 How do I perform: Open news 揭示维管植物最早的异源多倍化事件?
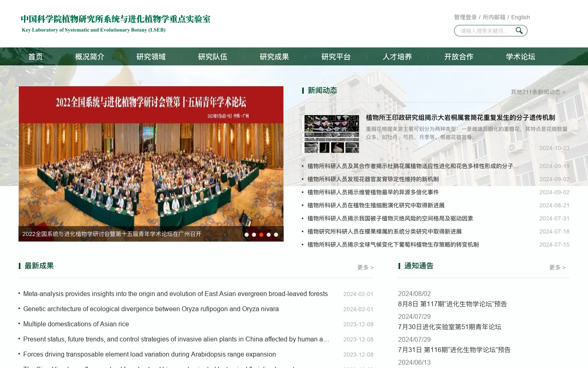tap(373, 192)
